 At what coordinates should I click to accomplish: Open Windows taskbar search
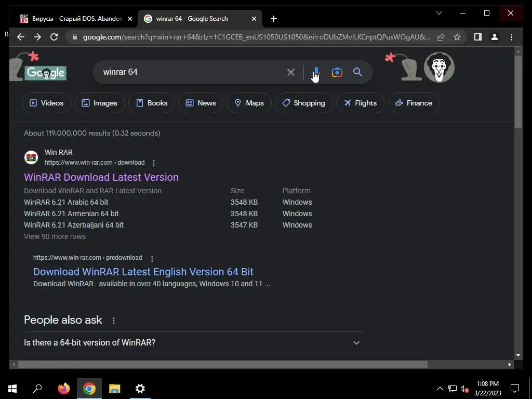37,389
